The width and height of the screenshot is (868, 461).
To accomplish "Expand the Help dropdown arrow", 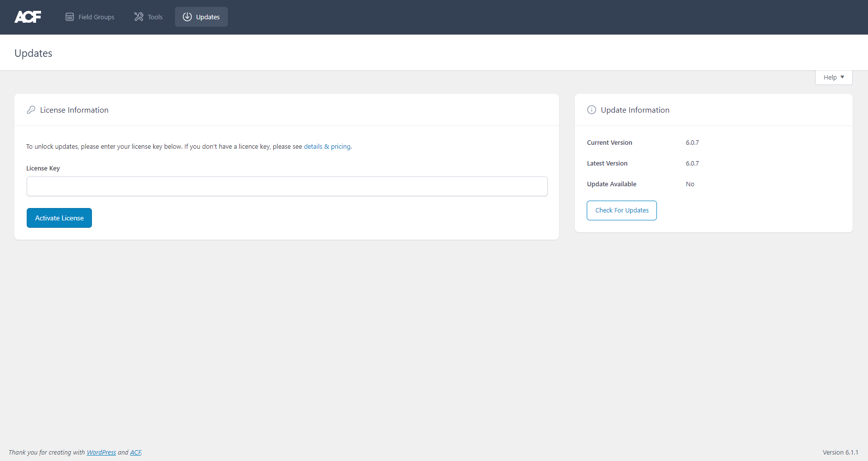I will click(842, 77).
